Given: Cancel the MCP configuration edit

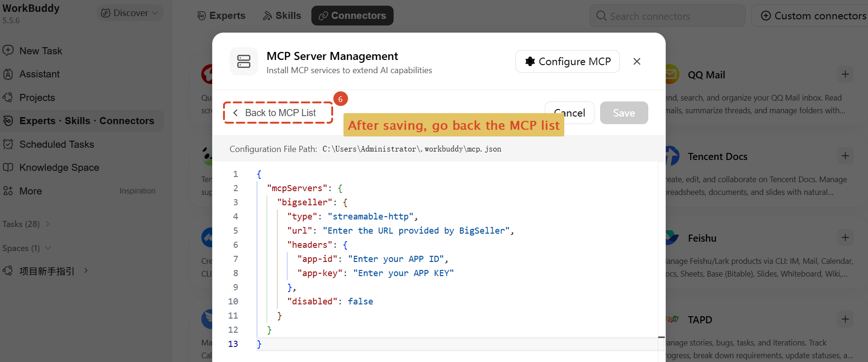Looking at the screenshot, I should coord(569,113).
